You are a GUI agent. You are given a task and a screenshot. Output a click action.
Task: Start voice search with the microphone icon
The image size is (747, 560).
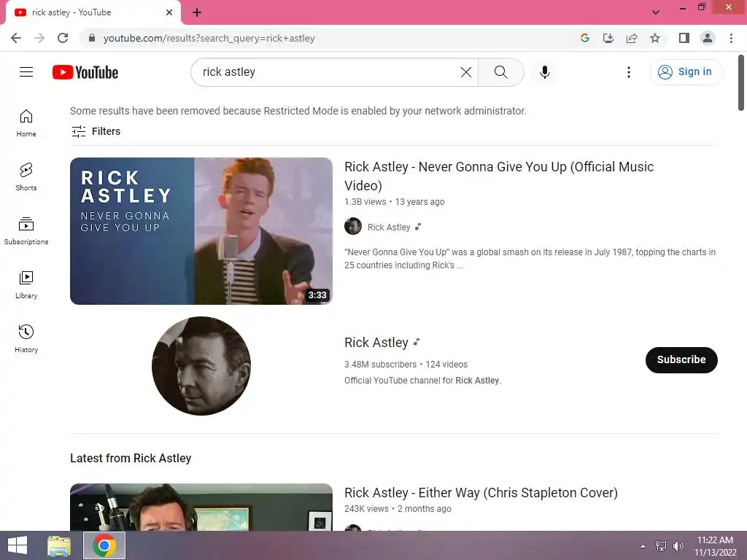544,72
